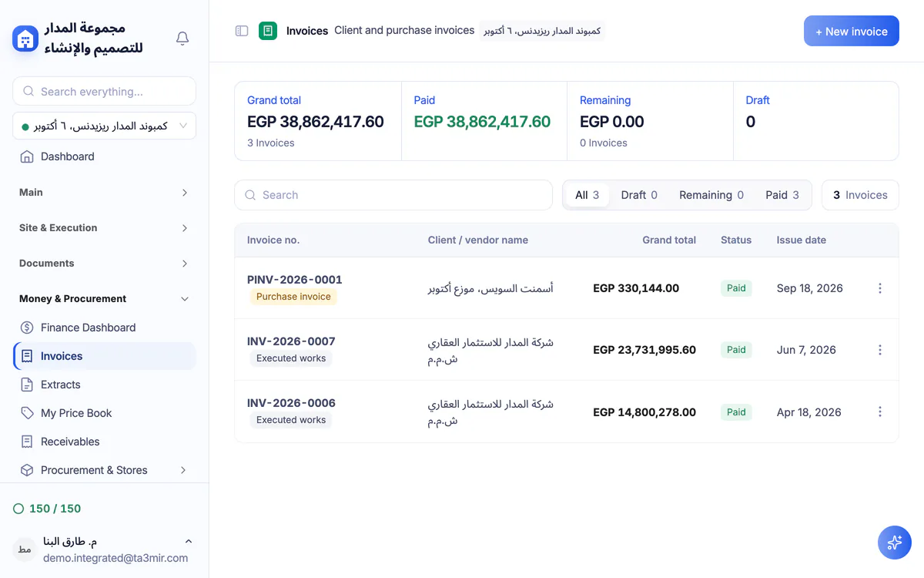The image size is (924, 578).
Task: Click amount EGP 14,800,278.00
Action: (x=644, y=412)
